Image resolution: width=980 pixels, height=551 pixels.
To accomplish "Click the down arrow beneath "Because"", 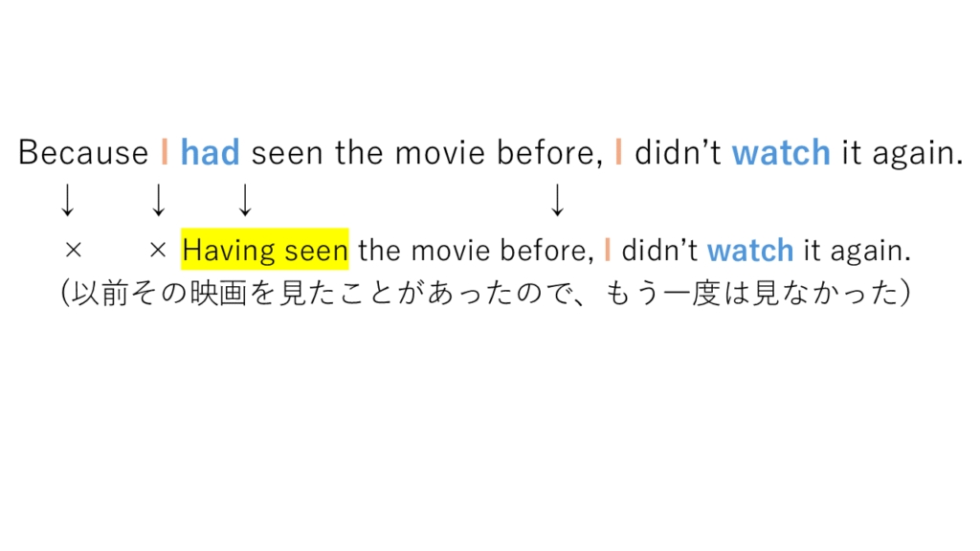I will click(x=67, y=200).
